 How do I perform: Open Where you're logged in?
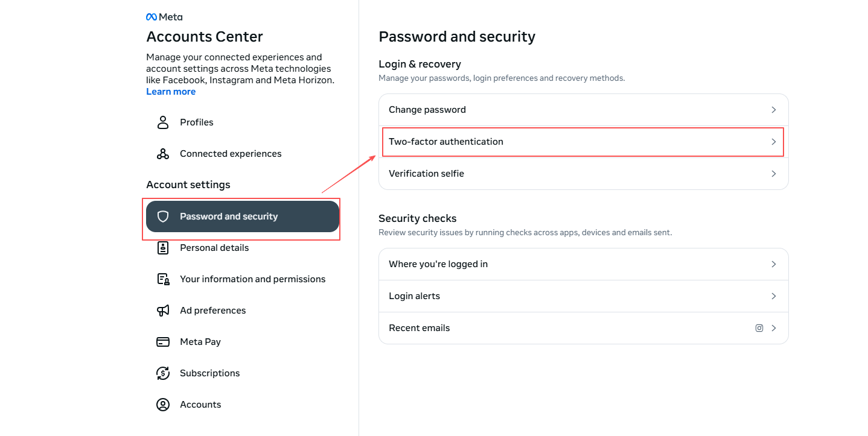click(x=438, y=264)
